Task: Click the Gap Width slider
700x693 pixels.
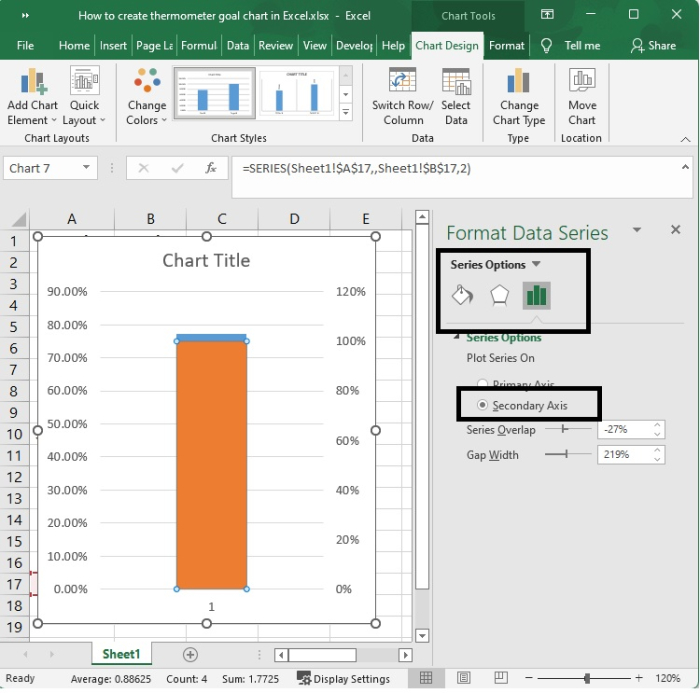Action: 568,455
